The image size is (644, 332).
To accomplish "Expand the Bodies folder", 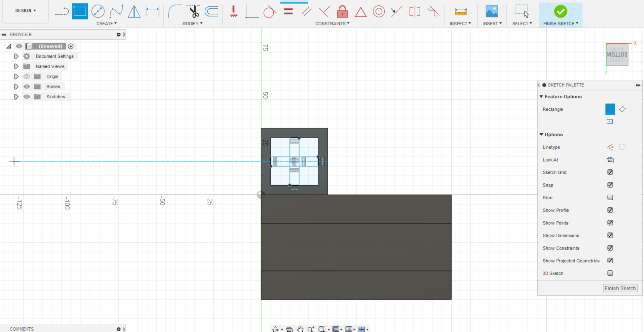I will point(16,87).
